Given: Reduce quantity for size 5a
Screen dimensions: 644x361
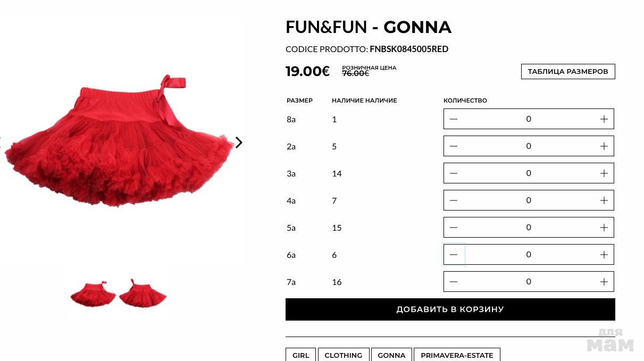Looking at the screenshot, I should (454, 228).
